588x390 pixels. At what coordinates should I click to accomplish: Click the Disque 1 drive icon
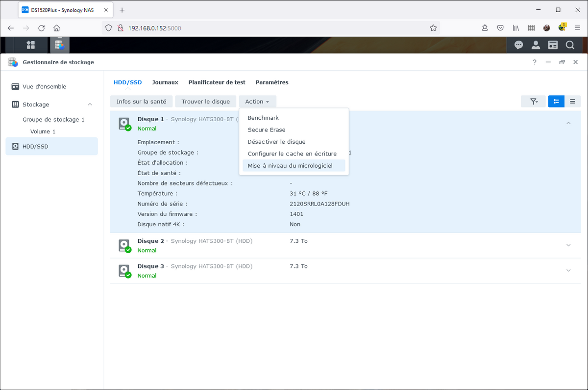pyautogui.click(x=124, y=124)
